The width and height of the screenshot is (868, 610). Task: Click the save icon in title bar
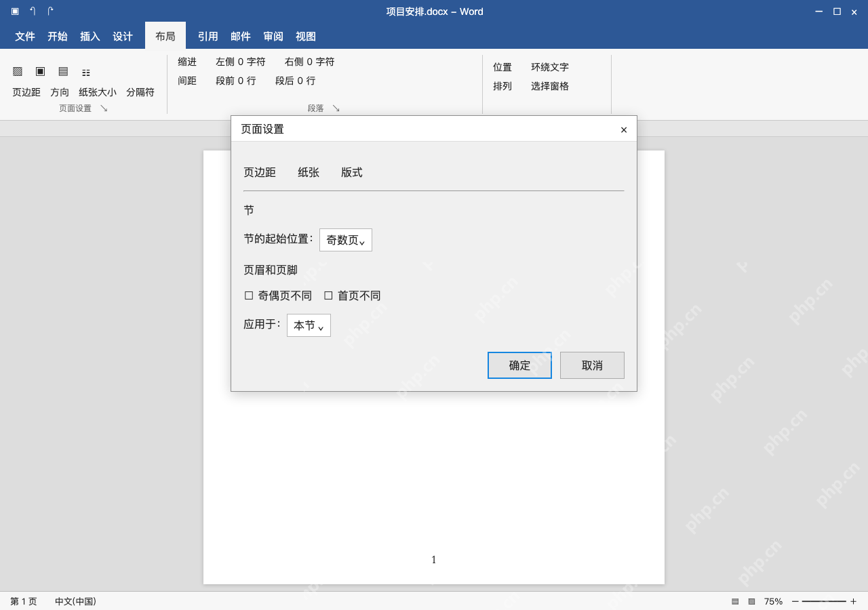pos(15,11)
